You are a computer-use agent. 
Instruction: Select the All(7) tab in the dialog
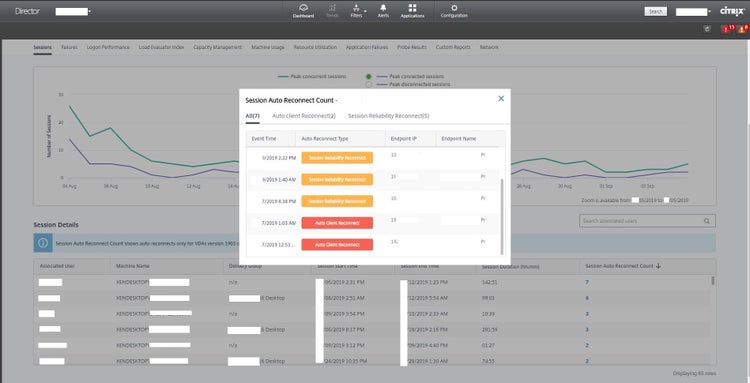[x=253, y=116]
